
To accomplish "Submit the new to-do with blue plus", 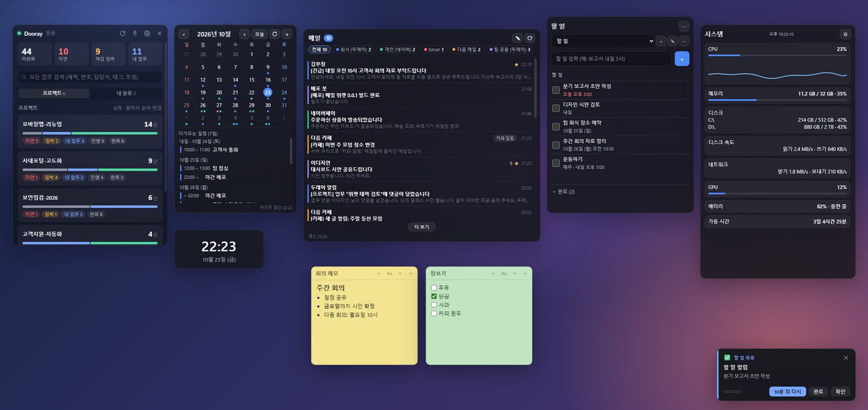I will (x=682, y=59).
